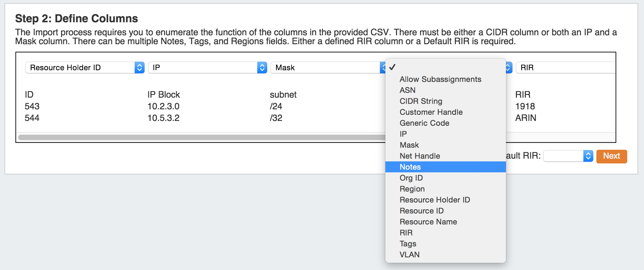Select ASN in the column menu
This screenshot has height=270, width=644.
point(407,90)
